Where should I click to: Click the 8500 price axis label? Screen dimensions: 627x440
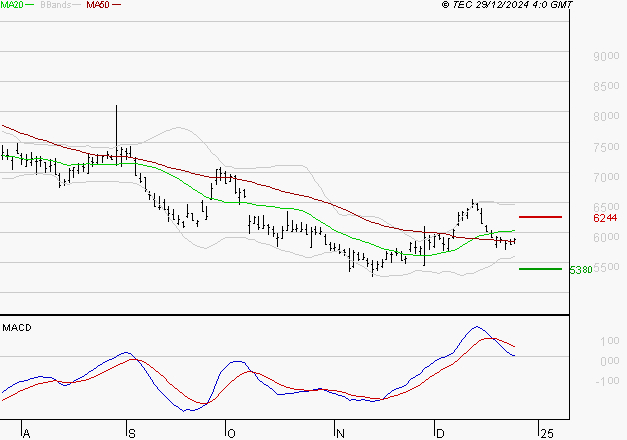(x=606, y=86)
